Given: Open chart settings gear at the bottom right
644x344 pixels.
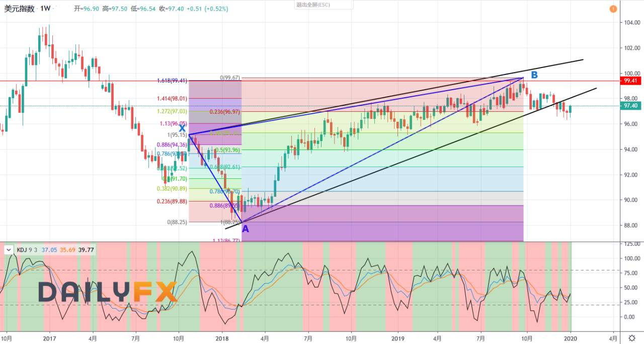Looking at the screenshot, I should 631,338.
